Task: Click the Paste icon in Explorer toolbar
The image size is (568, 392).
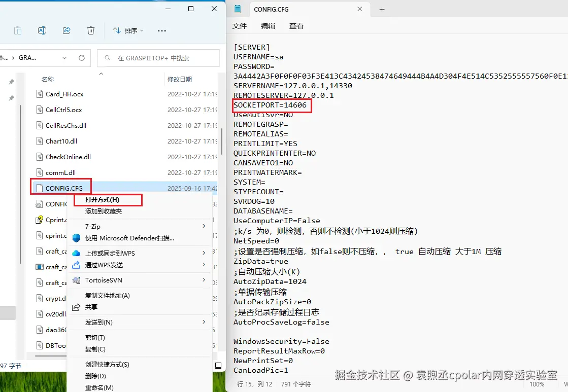Action: pos(18,30)
